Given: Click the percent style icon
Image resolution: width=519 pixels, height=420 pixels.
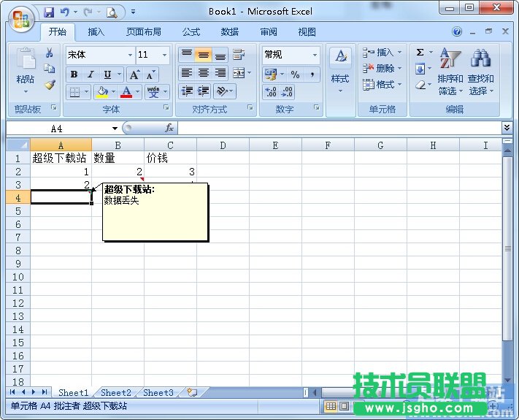Looking at the screenshot, I should [295, 75].
